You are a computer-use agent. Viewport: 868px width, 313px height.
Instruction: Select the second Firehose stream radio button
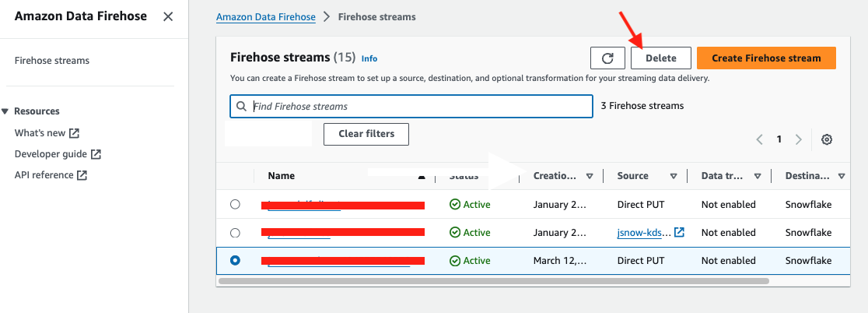(x=236, y=233)
